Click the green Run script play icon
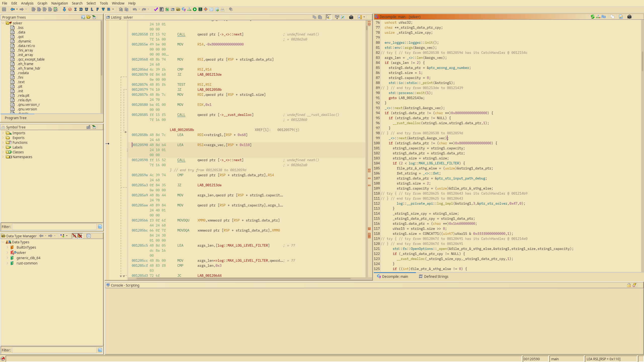Viewport: 644px width, 362px height. (x=195, y=9)
